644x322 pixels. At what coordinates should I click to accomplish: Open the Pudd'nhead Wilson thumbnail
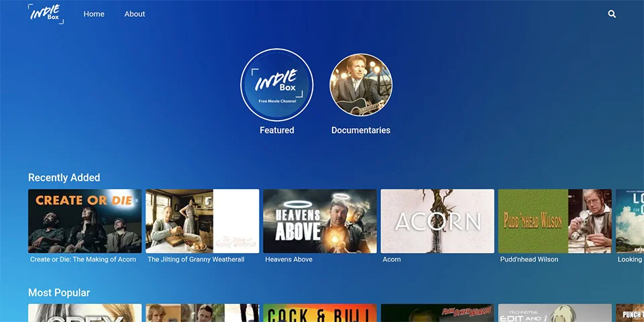pos(555,221)
